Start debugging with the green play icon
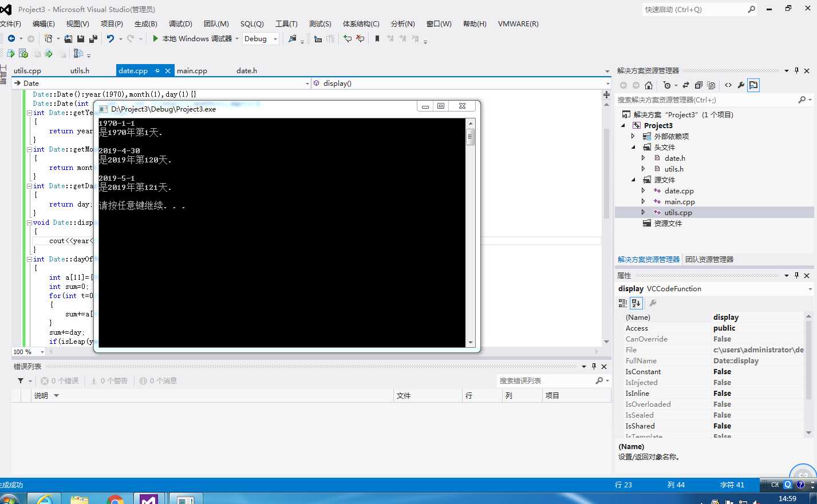This screenshot has width=817, height=504. coord(155,38)
